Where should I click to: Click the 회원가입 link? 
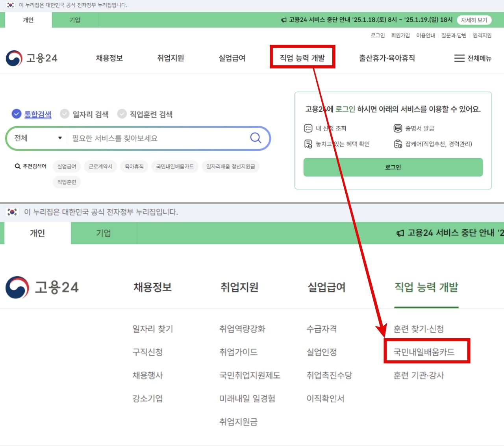(400, 35)
